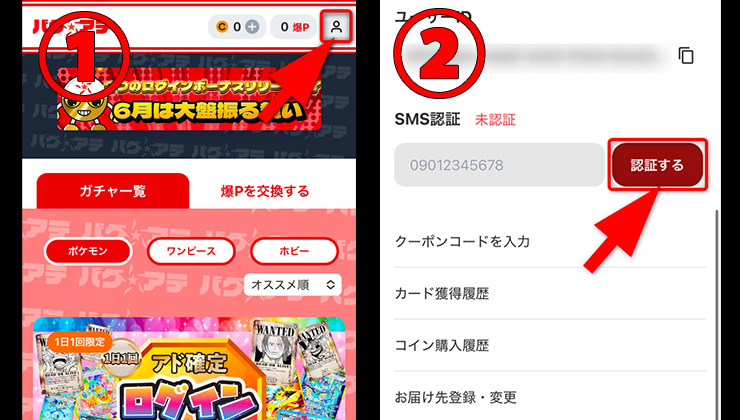The width and height of the screenshot is (740, 420).
Task: Open コイン購入履歴
Action: pos(550,345)
